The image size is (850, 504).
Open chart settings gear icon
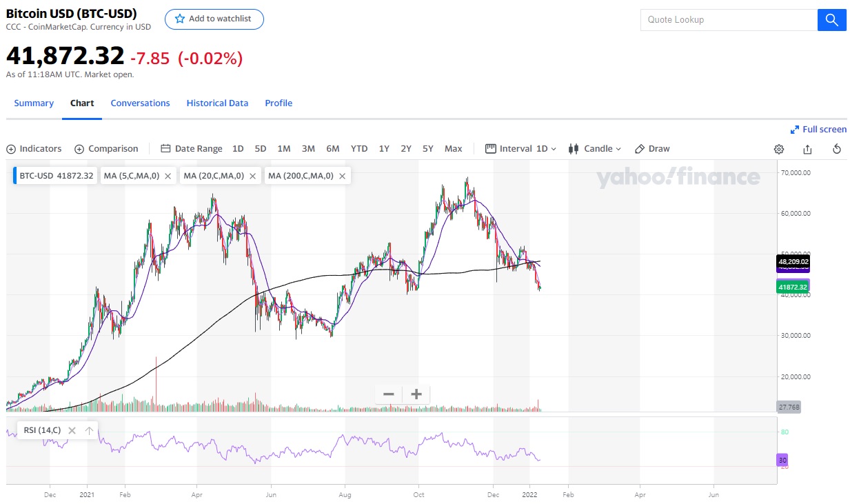click(779, 149)
